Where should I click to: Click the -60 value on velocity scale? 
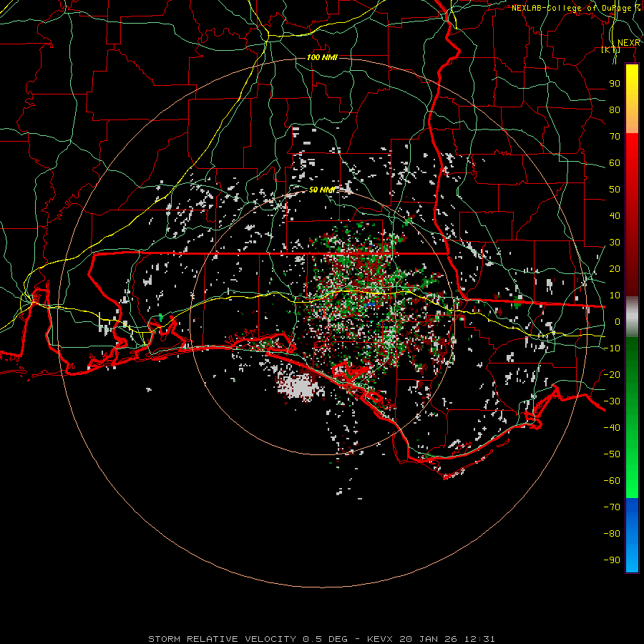coord(612,481)
